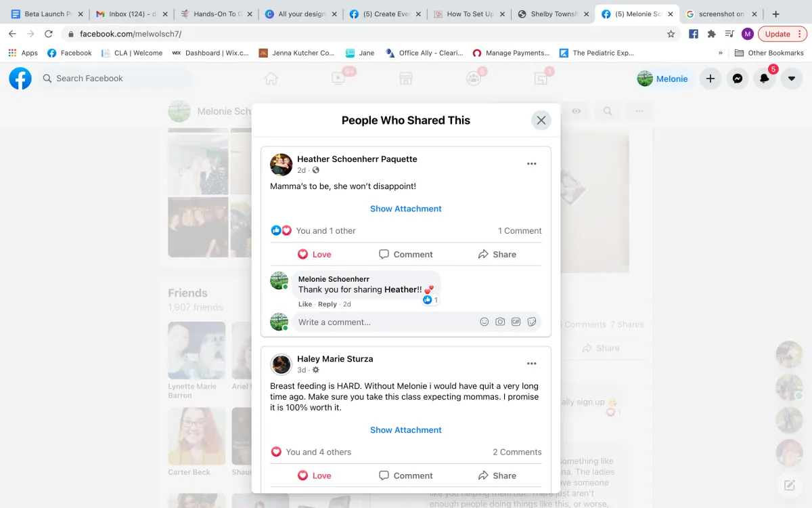Viewport: 812px width, 508px height.
Task: Click Haley Marie Sturza's avatar
Action: 281,364
